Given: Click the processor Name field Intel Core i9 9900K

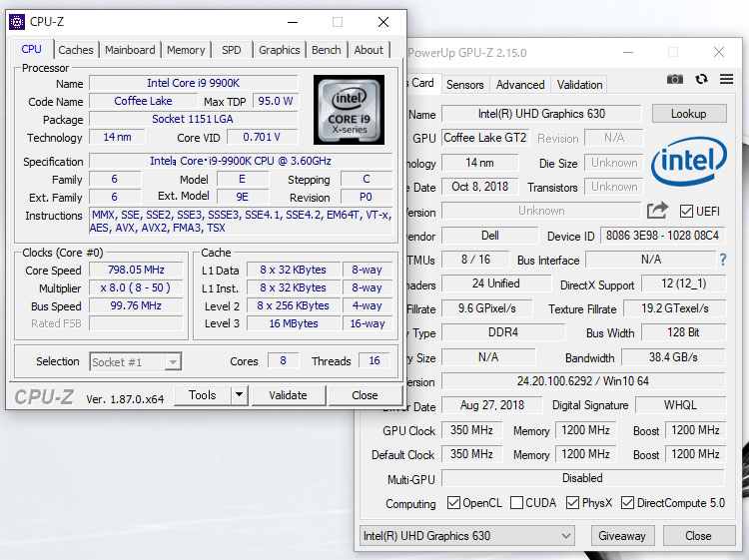Looking at the screenshot, I should [x=194, y=83].
